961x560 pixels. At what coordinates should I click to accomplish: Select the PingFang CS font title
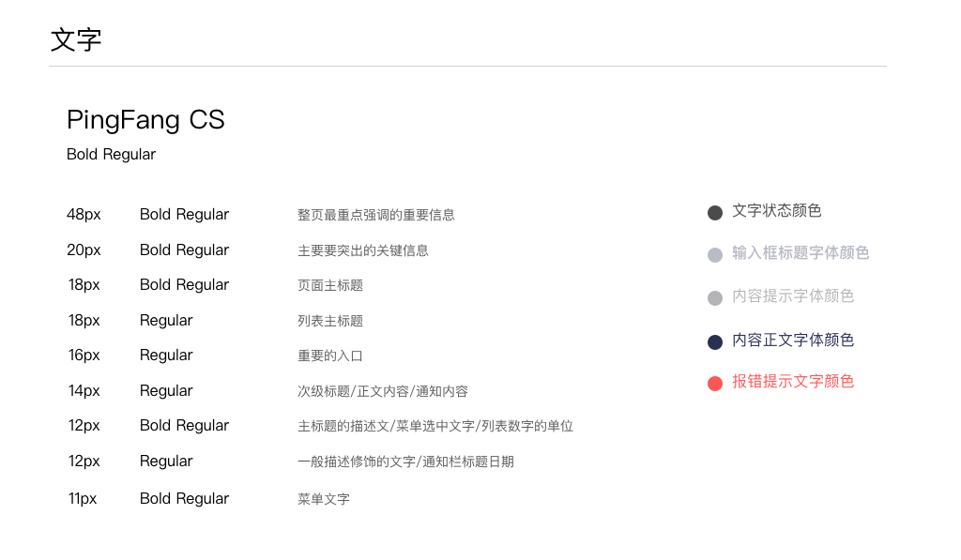pyautogui.click(x=145, y=120)
